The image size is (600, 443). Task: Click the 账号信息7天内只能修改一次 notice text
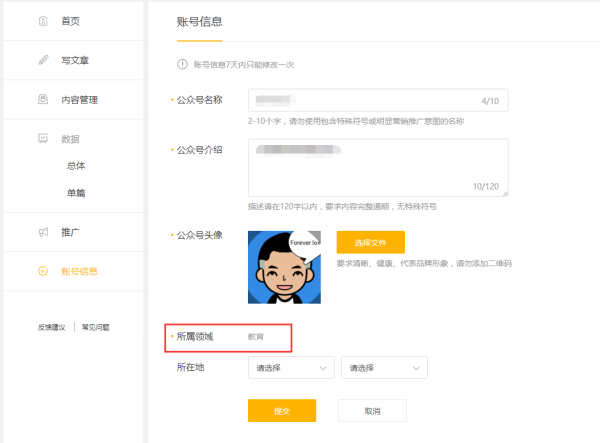pyautogui.click(x=244, y=65)
